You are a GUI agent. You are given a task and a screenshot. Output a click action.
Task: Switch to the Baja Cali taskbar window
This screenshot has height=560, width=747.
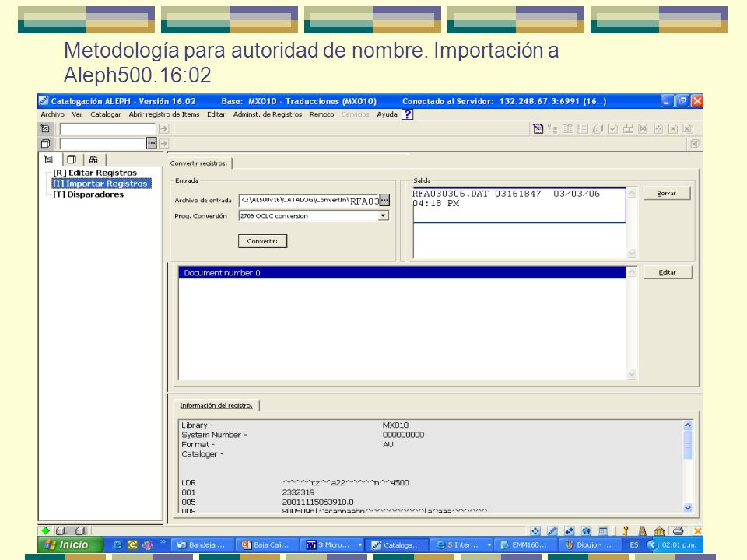coord(266,544)
